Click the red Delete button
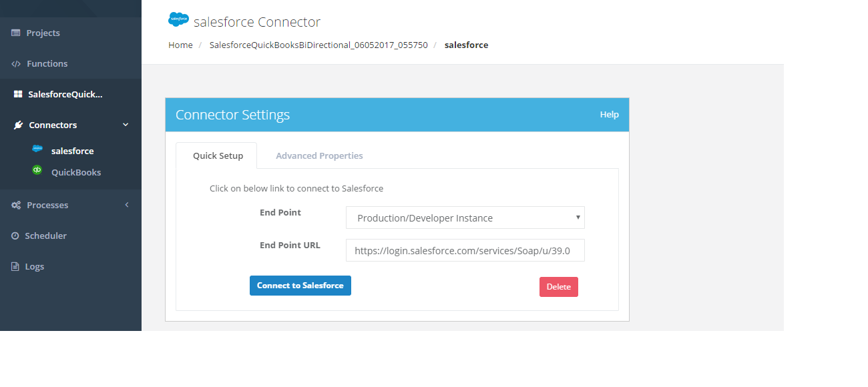This screenshot has height=387, width=868. [558, 287]
